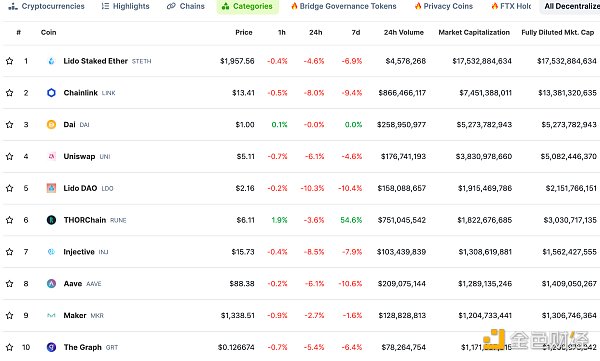600x361 pixels.
Task: Toggle favorite star for Lido Staked Ether
Action: point(10,61)
